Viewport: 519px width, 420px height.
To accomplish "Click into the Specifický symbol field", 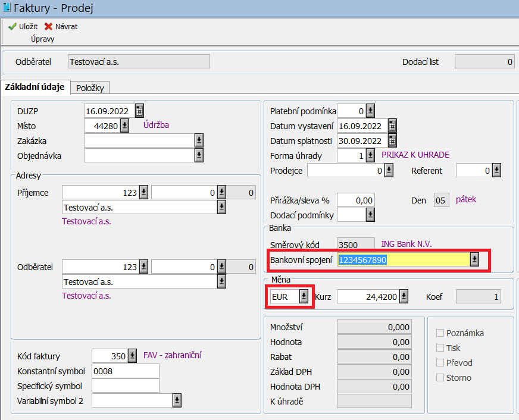I will click(125, 386).
